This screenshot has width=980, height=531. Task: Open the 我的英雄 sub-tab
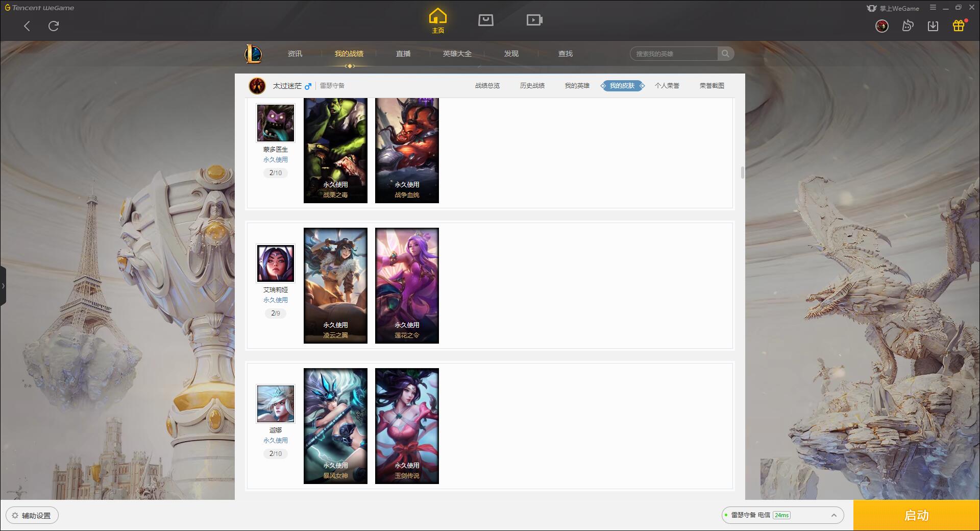577,86
